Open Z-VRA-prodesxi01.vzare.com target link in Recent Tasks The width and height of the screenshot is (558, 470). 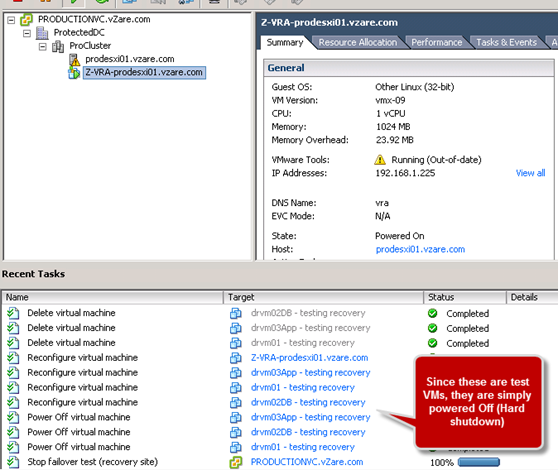pos(310,358)
